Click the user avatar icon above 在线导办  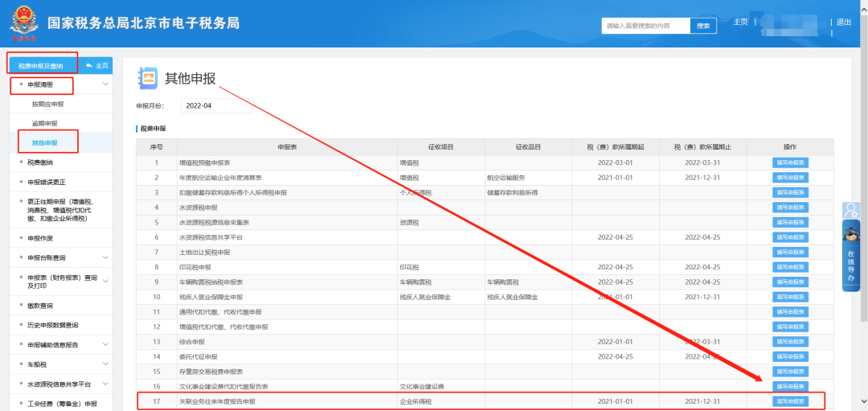click(x=850, y=211)
